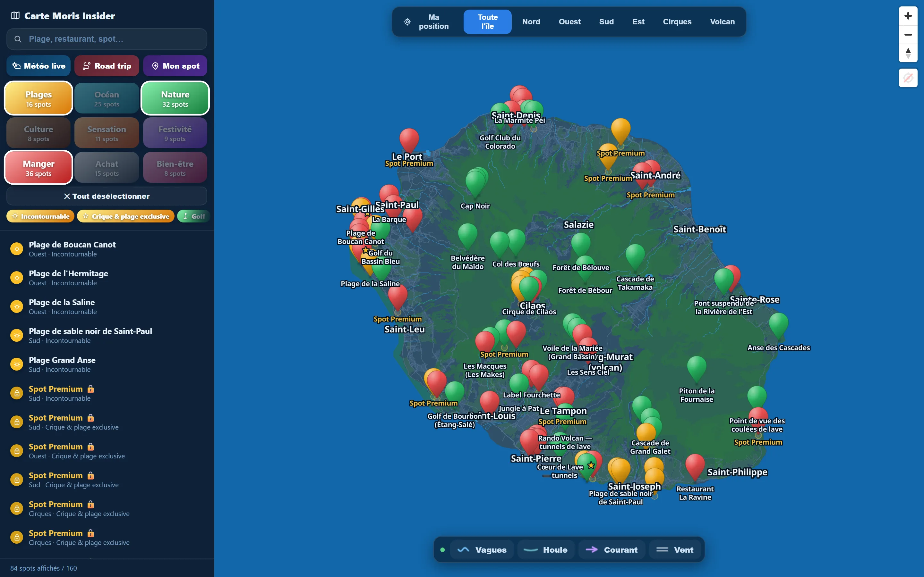This screenshot has width=924, height=577.
Task: Reset map bearing with the compass icon
Action: tap(908, 53)
